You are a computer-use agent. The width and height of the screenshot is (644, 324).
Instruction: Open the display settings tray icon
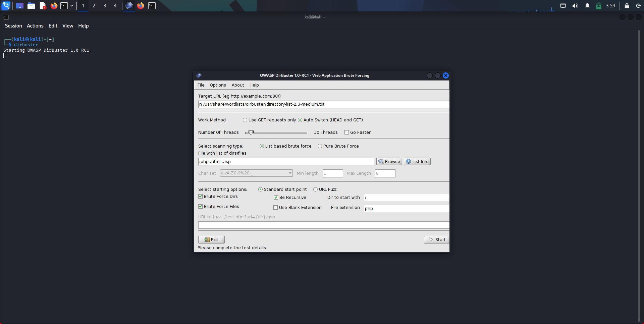[x=563, y=6]
